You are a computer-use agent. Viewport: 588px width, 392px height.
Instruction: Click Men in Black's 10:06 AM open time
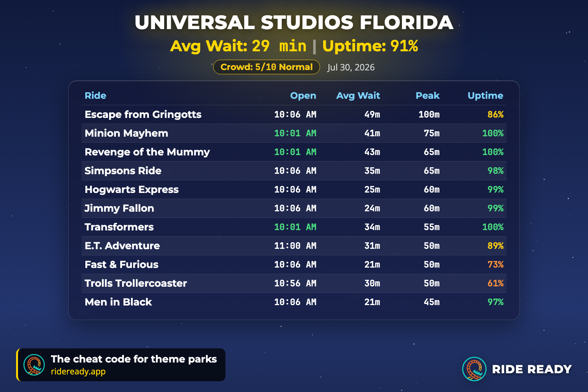pyautogui.click(x=295, y=302)
